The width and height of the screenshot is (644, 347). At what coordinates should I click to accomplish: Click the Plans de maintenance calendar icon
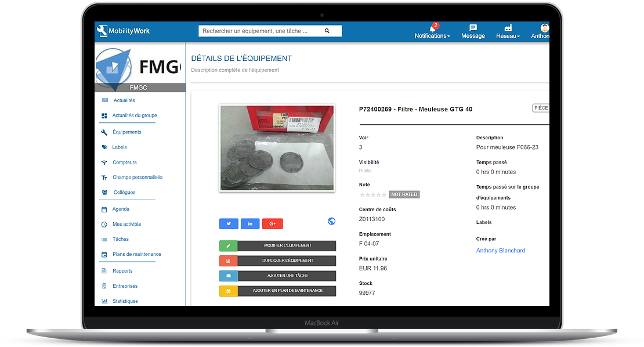pyautogui.click(x=104, y=255)
